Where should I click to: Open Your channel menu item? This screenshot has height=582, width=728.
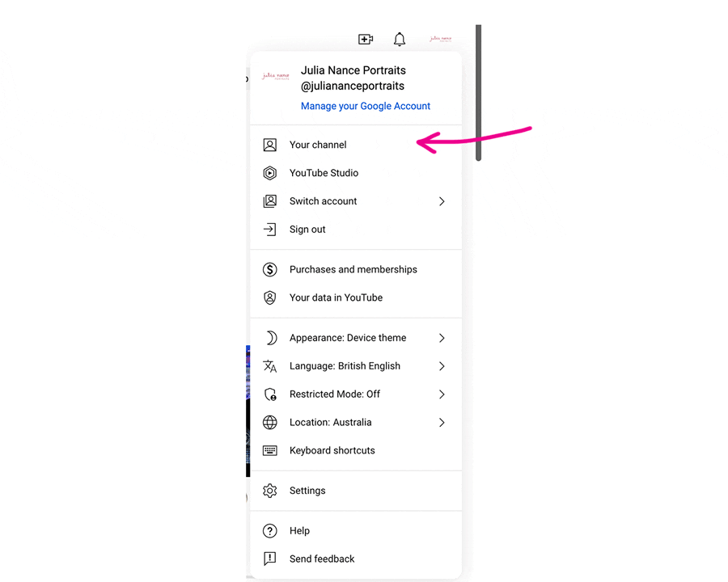coord(356,145)
